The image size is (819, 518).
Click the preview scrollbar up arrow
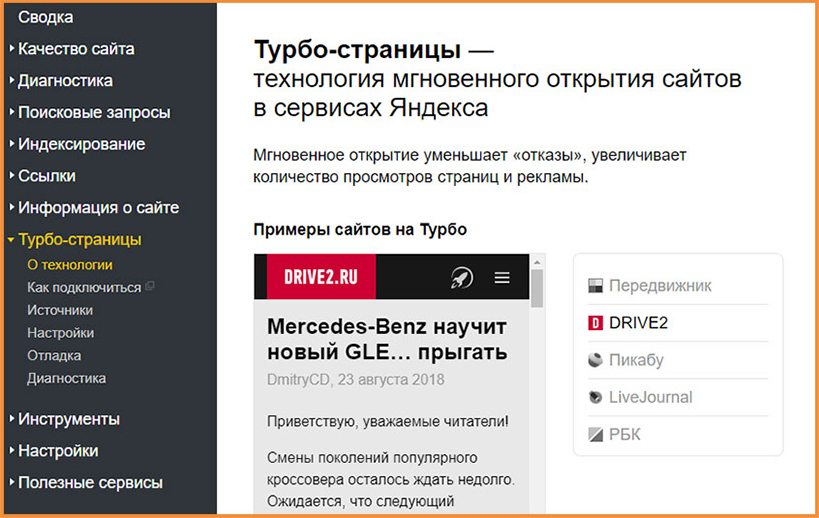tap(537, 261)
